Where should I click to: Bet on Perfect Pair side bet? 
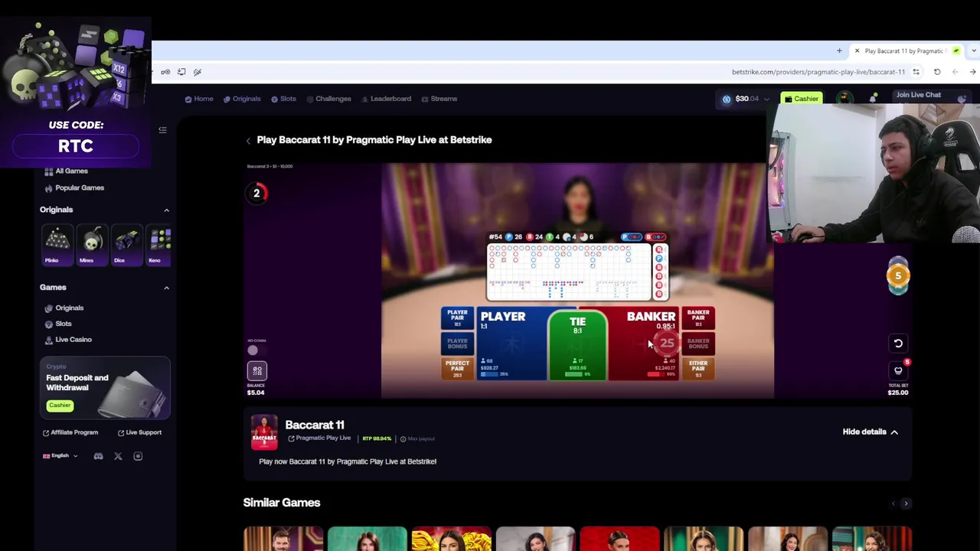click(457, 369)
